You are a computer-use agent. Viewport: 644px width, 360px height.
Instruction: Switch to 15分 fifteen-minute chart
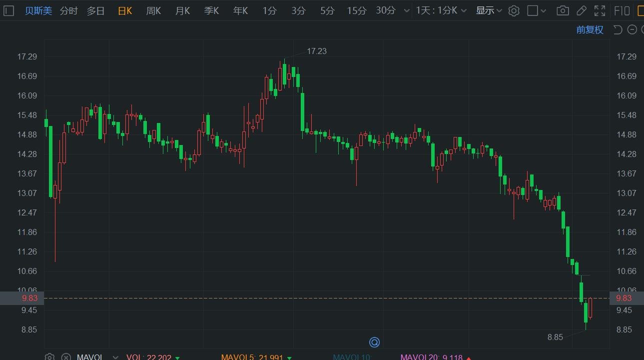click(357, 10)
